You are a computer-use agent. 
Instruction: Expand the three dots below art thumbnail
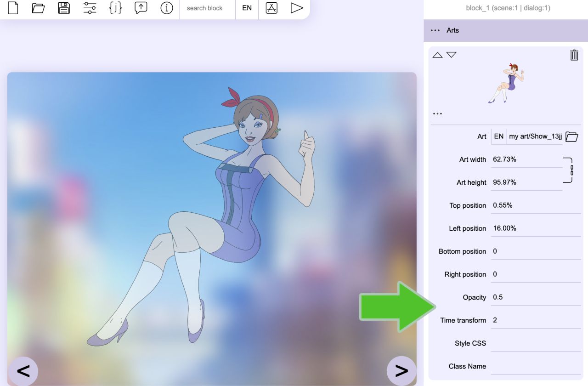tap(437, 114)
